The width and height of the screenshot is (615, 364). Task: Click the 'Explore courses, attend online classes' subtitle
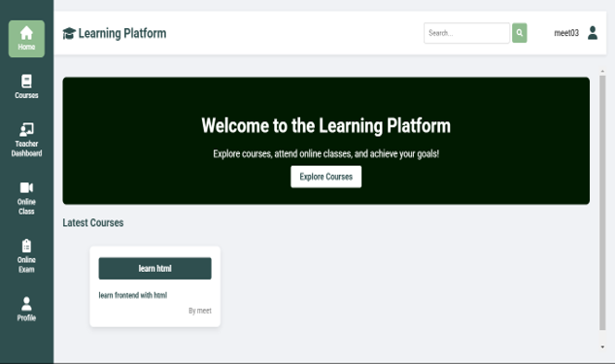click(x=325, y=153)
